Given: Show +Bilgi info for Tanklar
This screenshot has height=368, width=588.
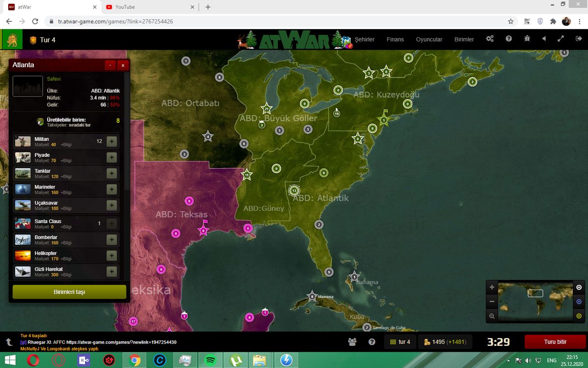Looking at the screenshot, I should (66, 177).
